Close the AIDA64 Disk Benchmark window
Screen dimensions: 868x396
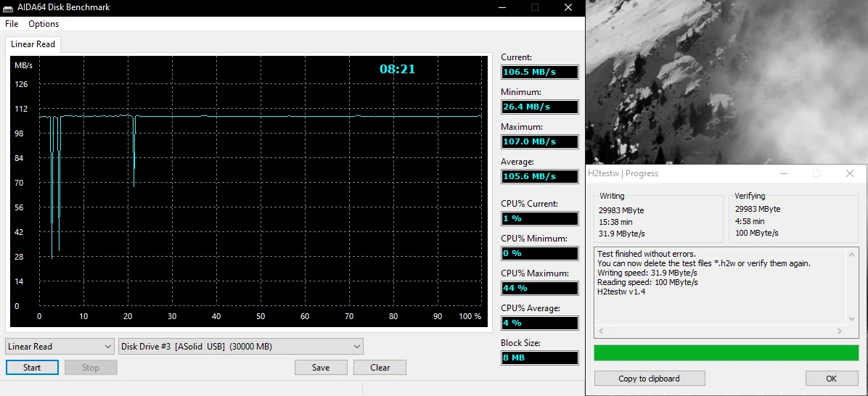(x=568, y=7)
